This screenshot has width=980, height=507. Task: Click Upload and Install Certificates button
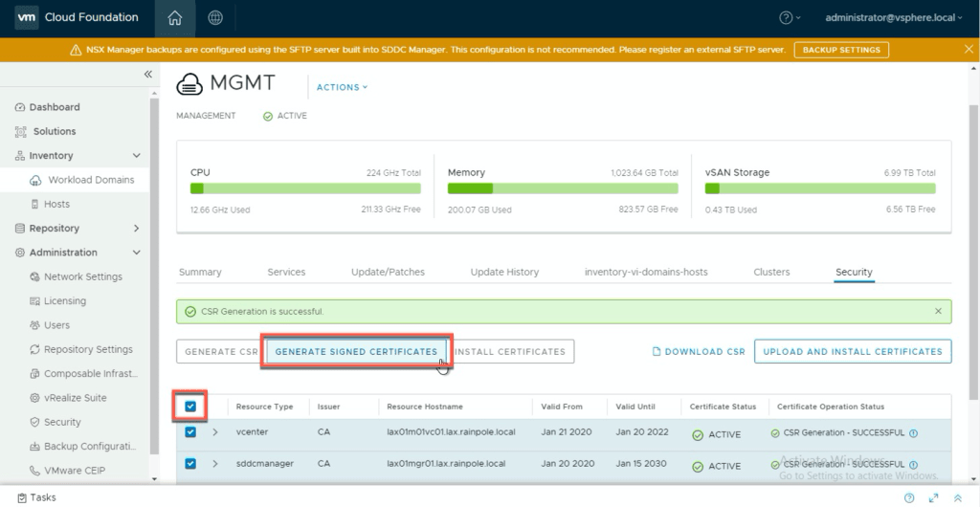(x=852, y=351)
